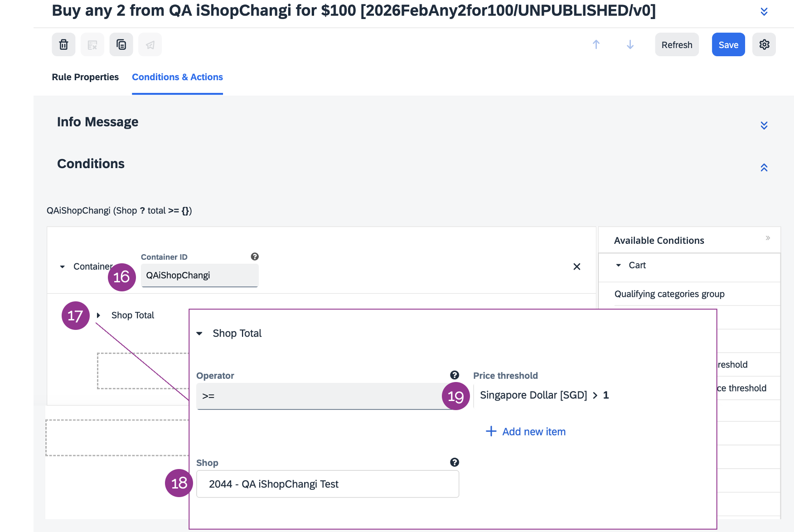The height and width of the screenshot is (532, 794).
Task: Click the blue Save button
Action: pyautogui.click(x=728, y=44)
